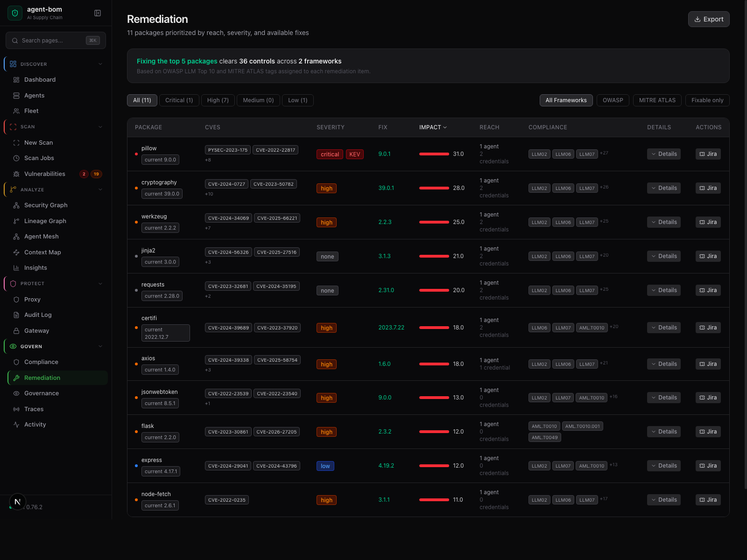Collapse the GOVERN section chevron
Viewport: 747px width, 560px height.
[x=100, y=346]
